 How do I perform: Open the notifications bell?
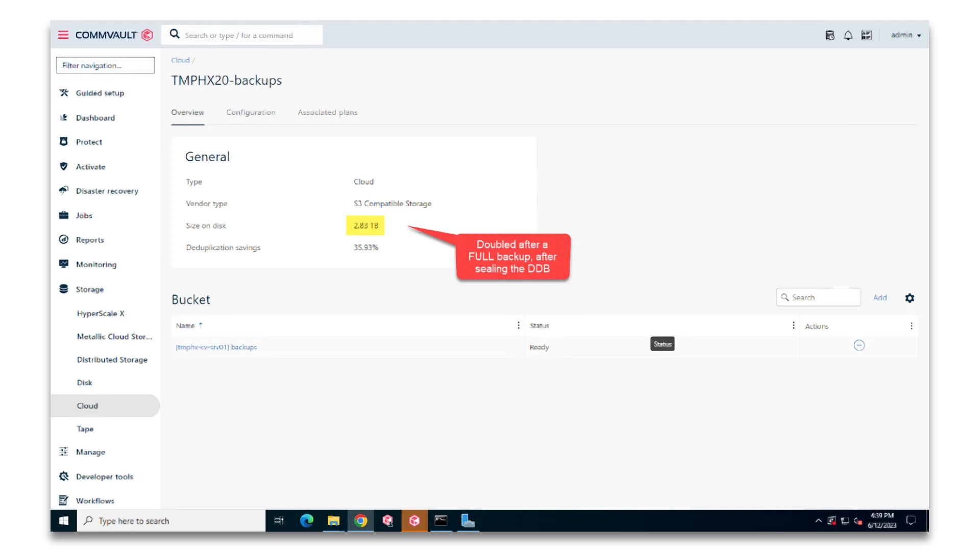[x=848, y=35]
